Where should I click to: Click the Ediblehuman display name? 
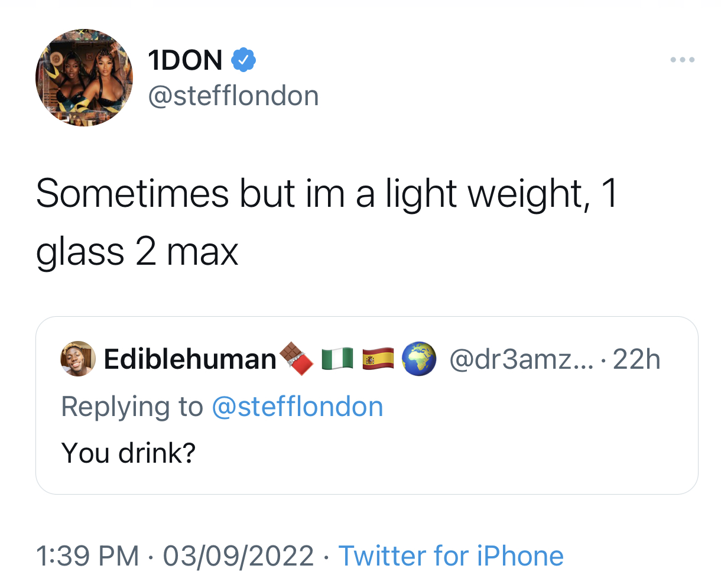tap(190, 359)
